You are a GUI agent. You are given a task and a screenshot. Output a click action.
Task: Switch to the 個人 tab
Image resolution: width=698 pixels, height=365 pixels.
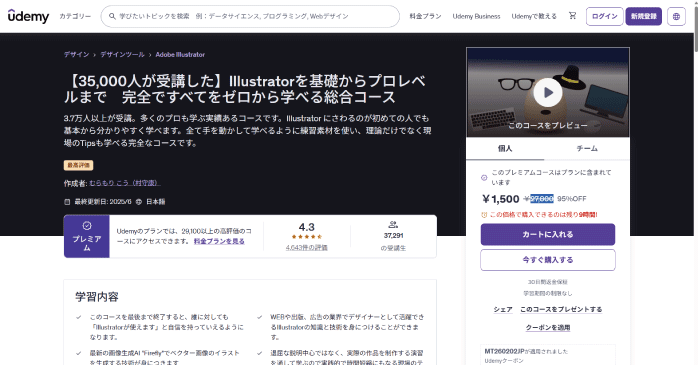point(505,149)
